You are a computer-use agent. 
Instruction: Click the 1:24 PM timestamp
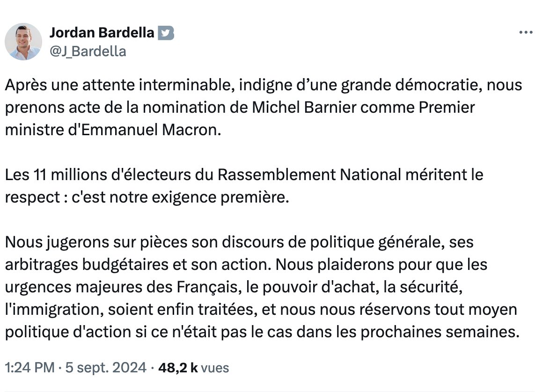[30, 367]
